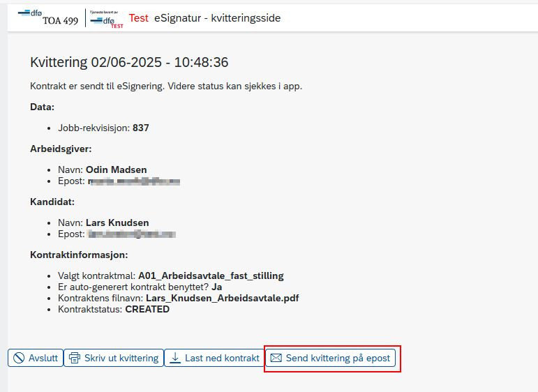
Task: Select employer name Odin Madsen
Action: click(x=117, y=169)
